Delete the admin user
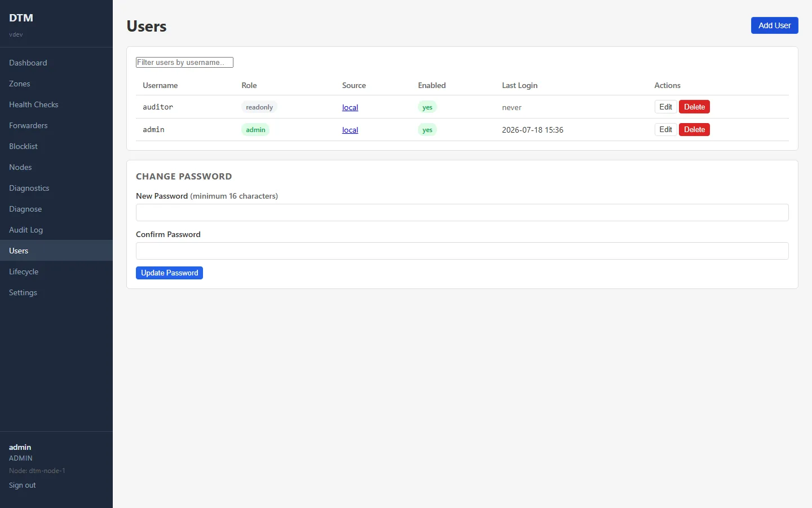This screenshot has width=812, height=508. tap(694, 129)
